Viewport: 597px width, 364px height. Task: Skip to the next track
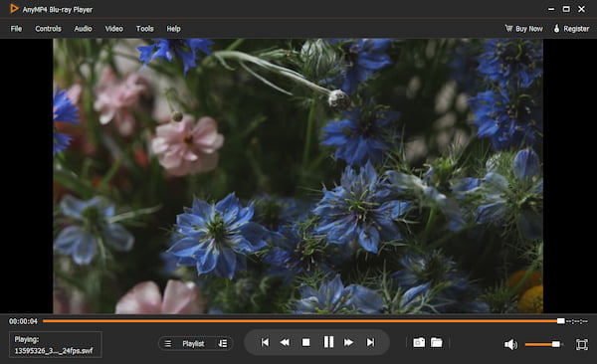coord(370,342)
